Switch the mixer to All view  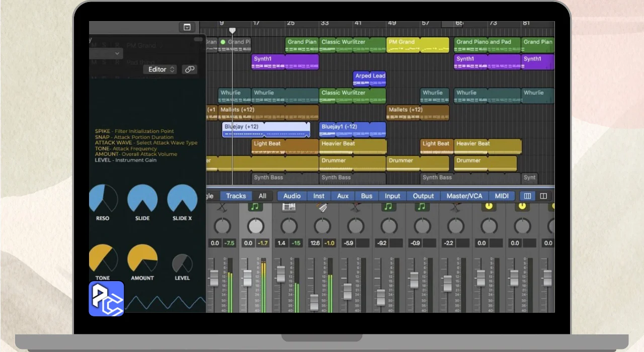pyautogui.click(x=262, y=196)
